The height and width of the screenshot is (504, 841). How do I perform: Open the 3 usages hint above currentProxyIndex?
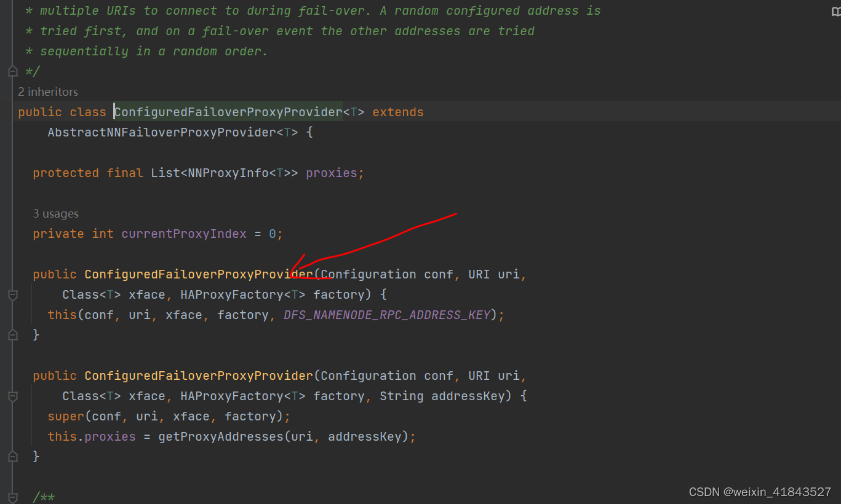[x=55, y=213]
